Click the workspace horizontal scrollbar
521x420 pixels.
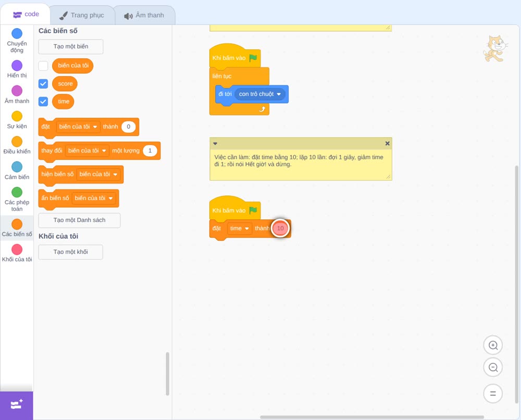point(372,417)
